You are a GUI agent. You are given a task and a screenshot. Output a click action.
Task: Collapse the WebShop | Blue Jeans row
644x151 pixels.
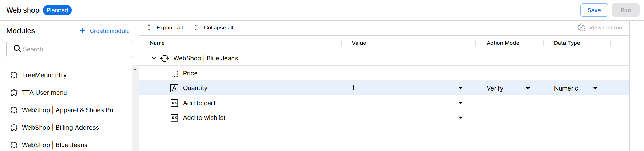[154, 58]
